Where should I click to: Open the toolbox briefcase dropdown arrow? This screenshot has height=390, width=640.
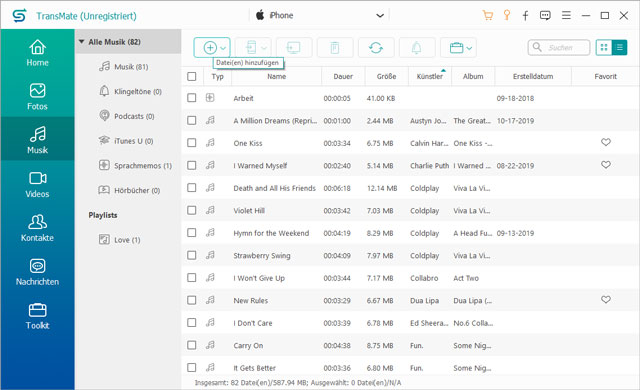pyautogui.click(x=469, y=48)
